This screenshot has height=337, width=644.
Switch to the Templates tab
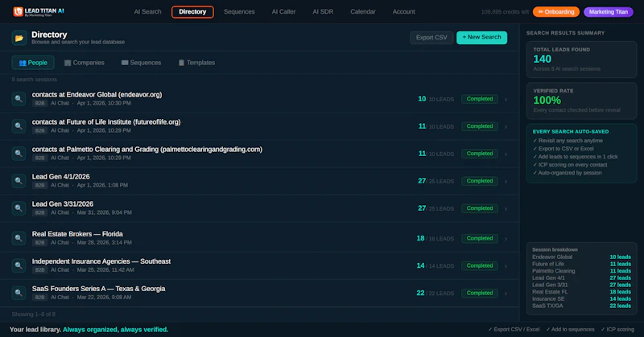pos(196,63)
